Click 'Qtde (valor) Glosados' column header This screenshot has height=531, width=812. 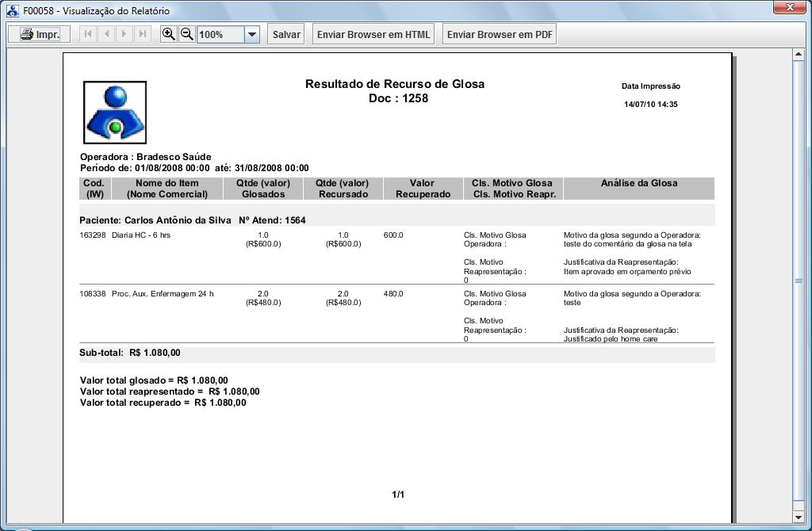tap(263, 189)
